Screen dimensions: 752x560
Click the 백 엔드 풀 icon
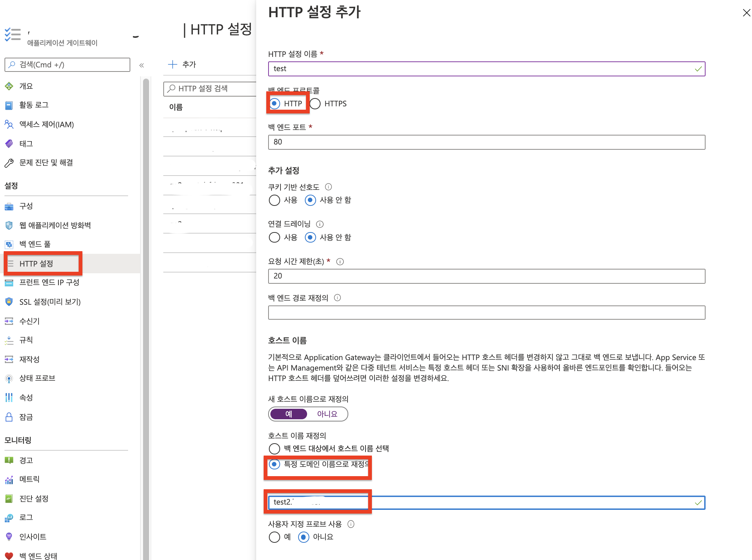coord(9,244)
